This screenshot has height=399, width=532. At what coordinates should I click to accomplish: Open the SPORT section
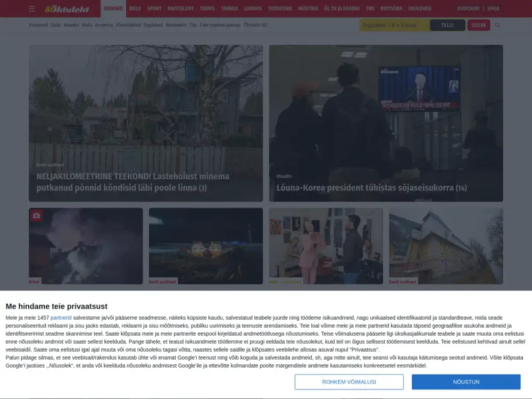pos(154,9)
